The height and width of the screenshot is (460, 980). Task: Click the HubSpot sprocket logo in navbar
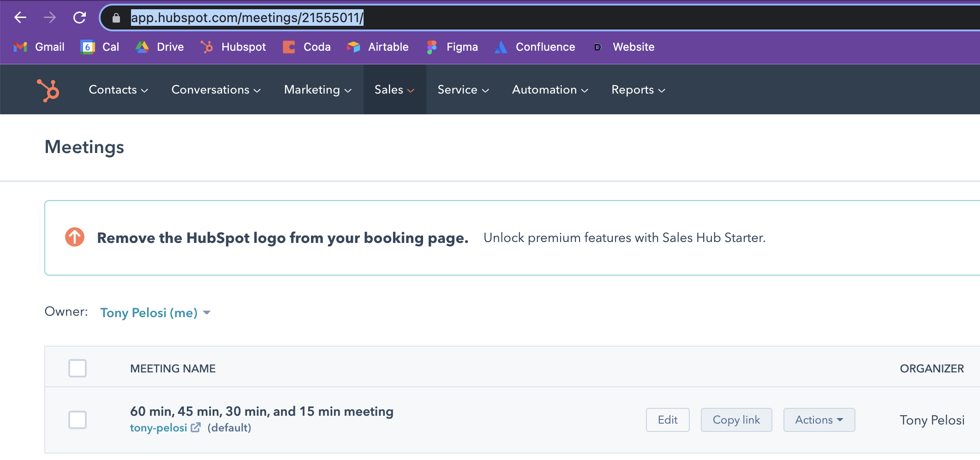(x=48, y=90)
